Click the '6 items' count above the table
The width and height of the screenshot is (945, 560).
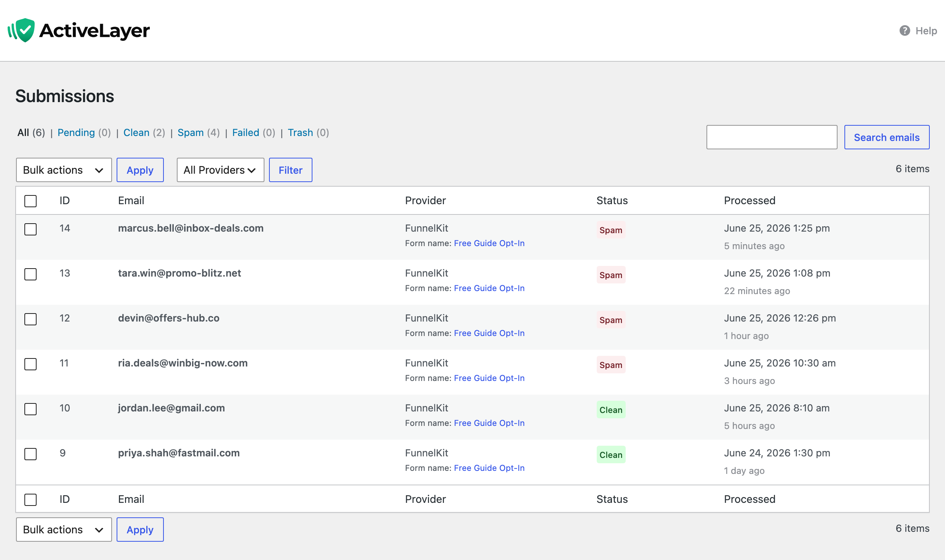pos(912,169)
